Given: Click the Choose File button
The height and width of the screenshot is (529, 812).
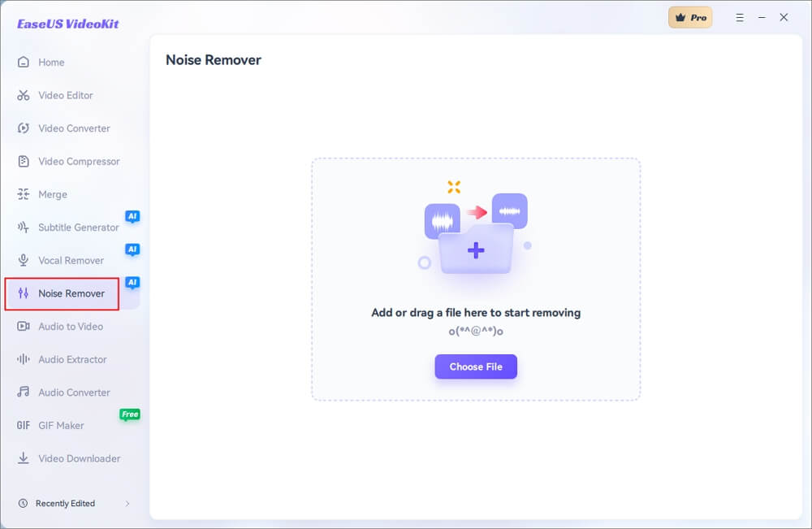Looking at the screenshot, I should tap(476, 366).
